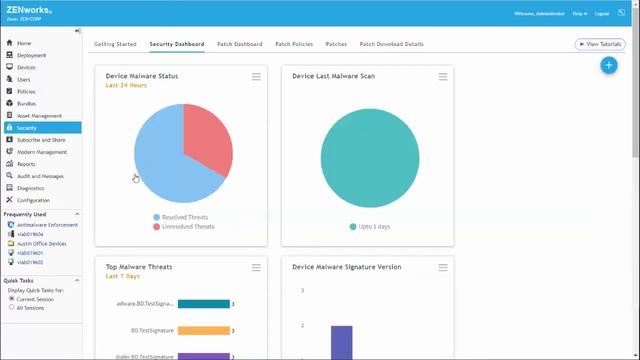This screenshot has height=360, width=640.
Task: Click the Device Malware Status title
Action: coord(142,76)
